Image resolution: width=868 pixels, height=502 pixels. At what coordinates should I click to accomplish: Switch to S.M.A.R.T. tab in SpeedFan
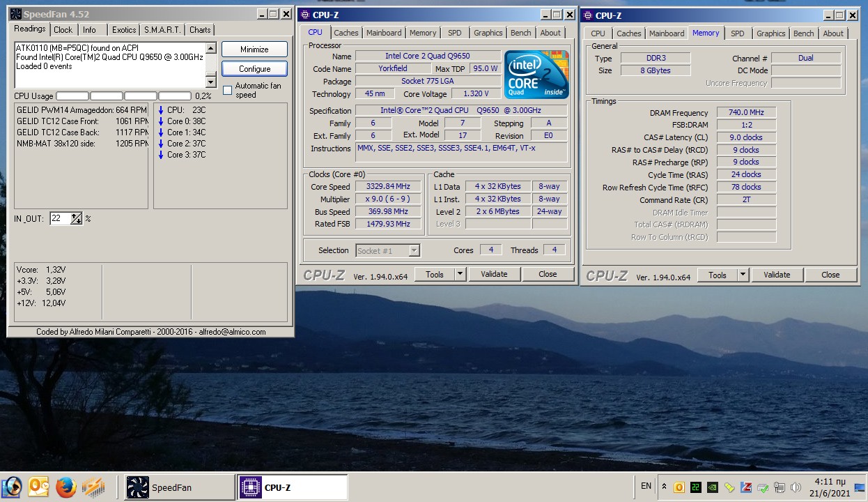163,29
